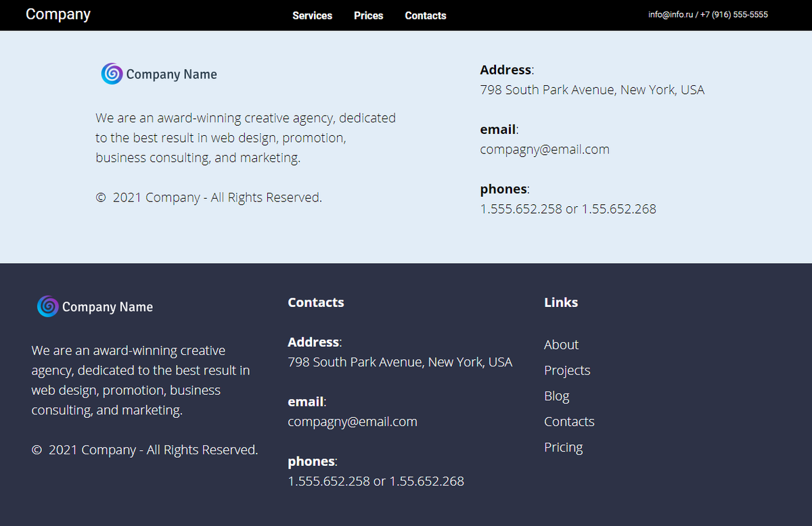Click the email label in the light section
Viewport: 812px width, 526px height.
498,129
